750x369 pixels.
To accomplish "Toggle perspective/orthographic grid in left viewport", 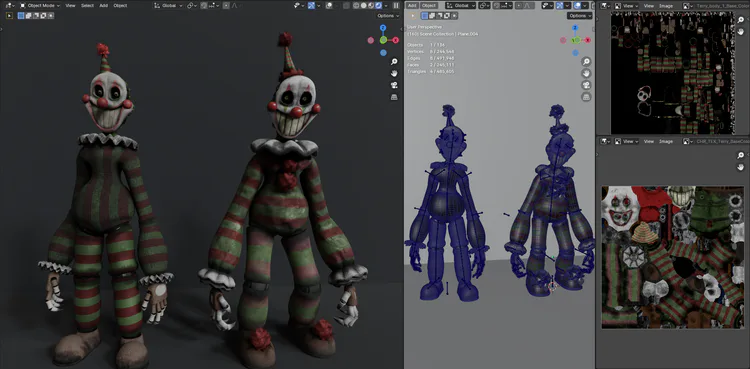I will (394, 97).
